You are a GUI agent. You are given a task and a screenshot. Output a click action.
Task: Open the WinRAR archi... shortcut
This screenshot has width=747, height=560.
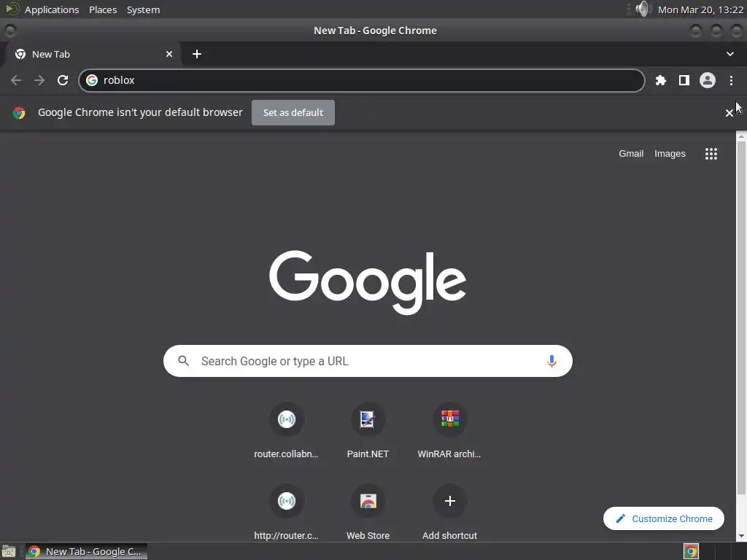coord(449,431)
